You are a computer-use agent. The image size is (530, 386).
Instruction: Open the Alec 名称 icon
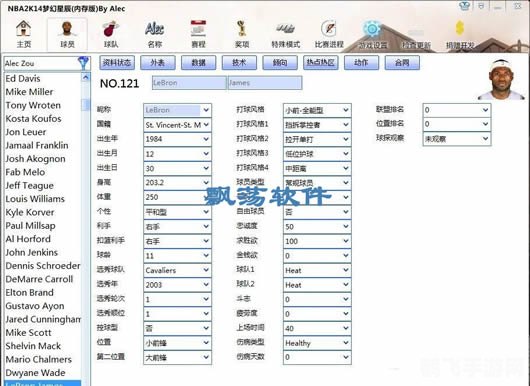point(154,34)
